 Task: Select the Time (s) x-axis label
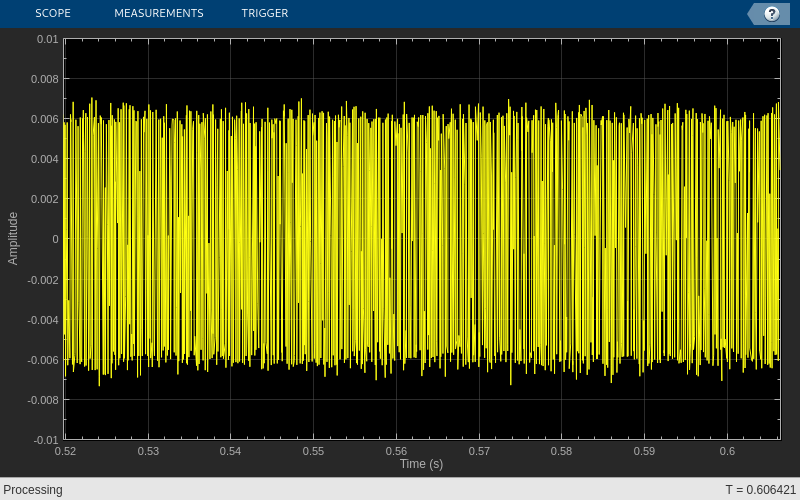pos(421,464)
